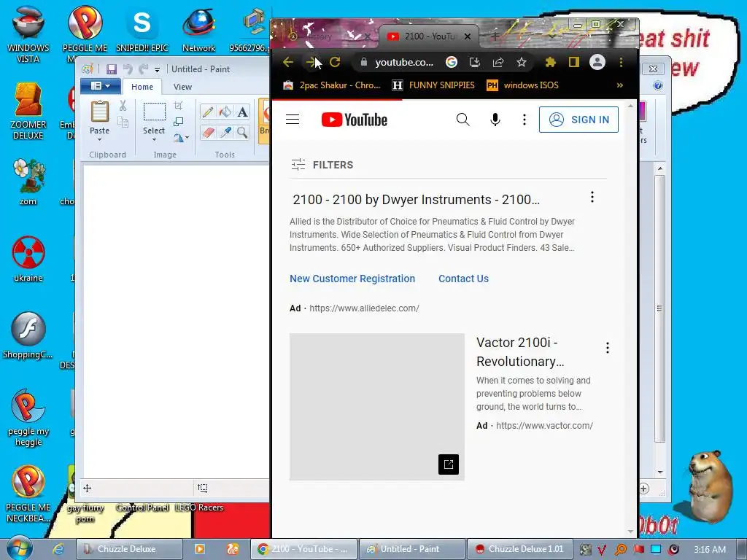747x560 pixels.
Task: Open the ZOOMER DELUXE desktop icon
Action: (28, 112)
